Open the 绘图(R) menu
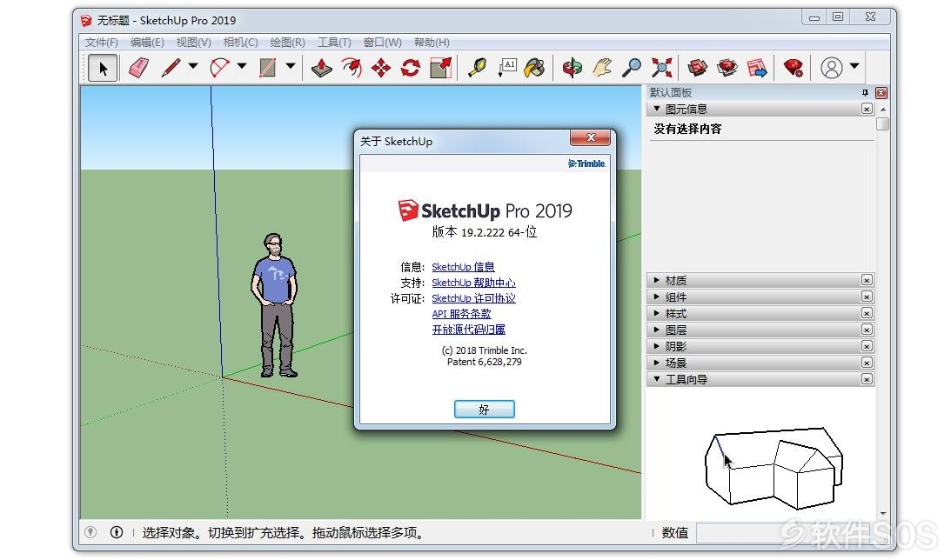The height and width of the screenshot is (560, 951). [x=287, y=43]
